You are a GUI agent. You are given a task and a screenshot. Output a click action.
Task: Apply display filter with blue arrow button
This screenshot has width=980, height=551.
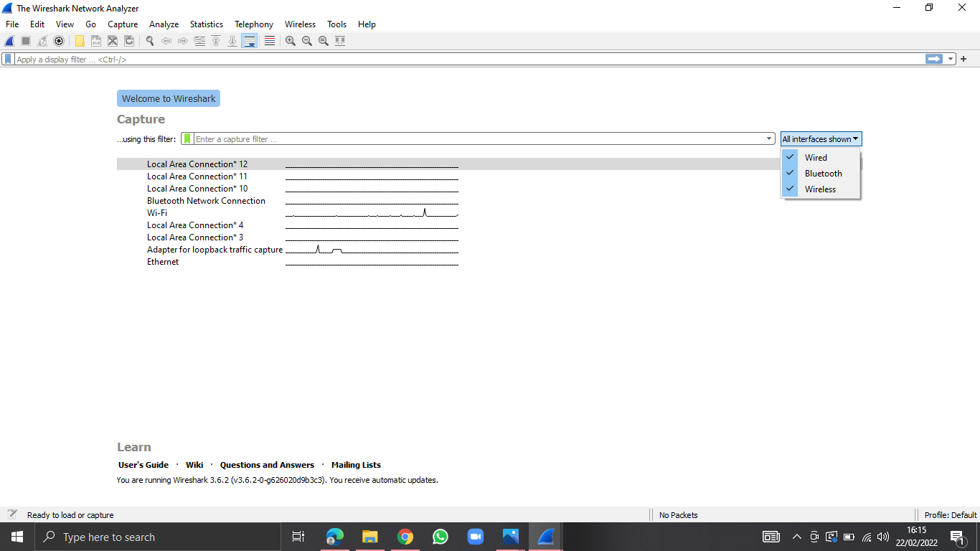pos(934,59)
